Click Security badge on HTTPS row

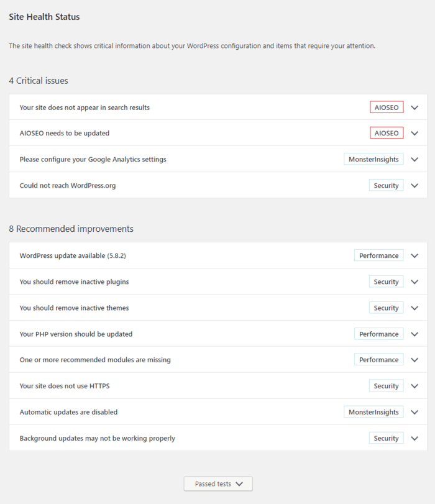click(x=386, y=386)
